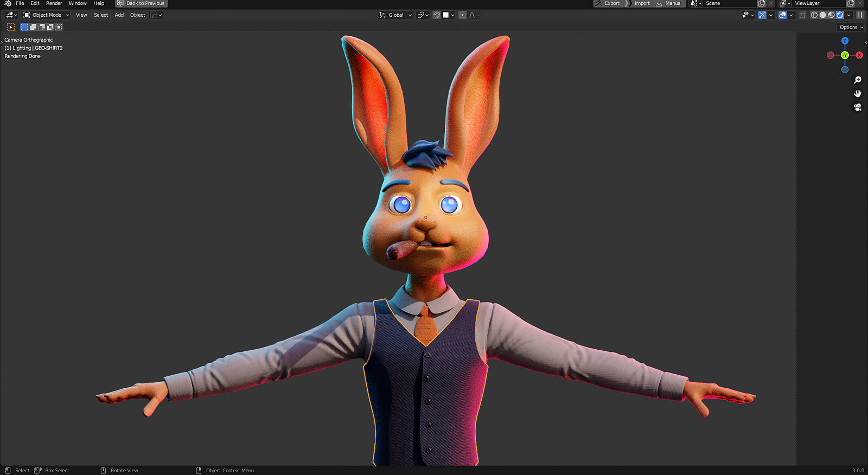
Task: Choose Subtract selection mode
Action: pos(42,27)
